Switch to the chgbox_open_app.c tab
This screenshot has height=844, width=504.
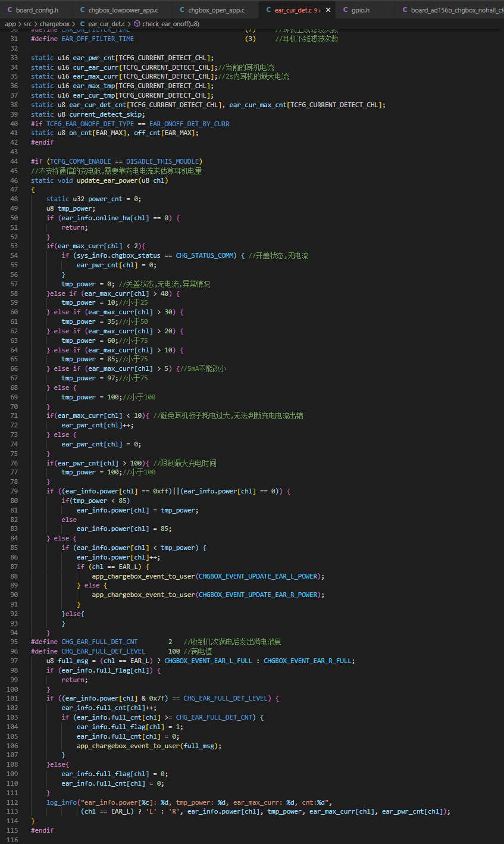click(x=217, y=10)
